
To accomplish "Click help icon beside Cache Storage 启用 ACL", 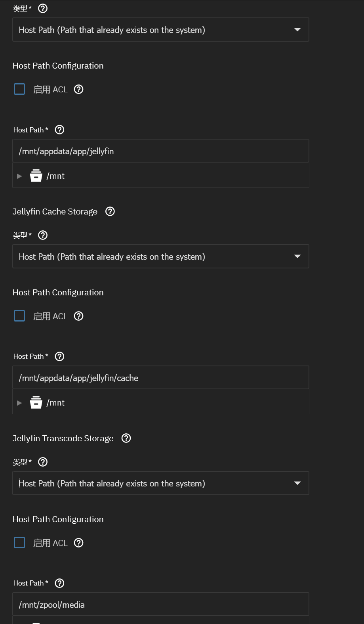I will coord(79,316).
